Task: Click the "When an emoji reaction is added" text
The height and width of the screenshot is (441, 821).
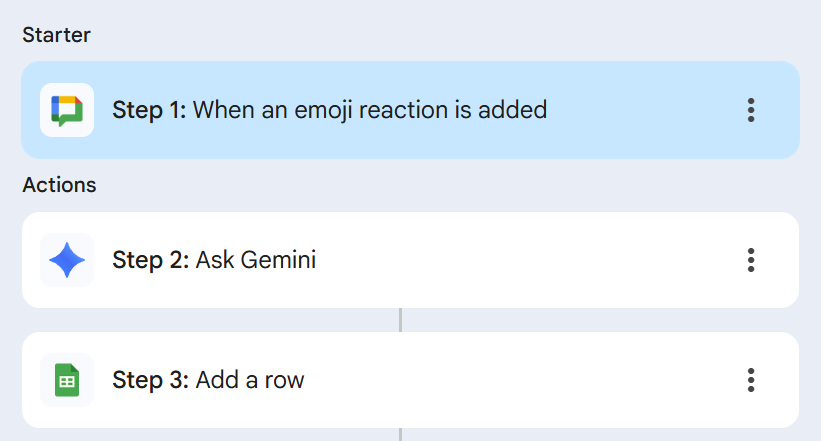Action: (x=370, y=110)
